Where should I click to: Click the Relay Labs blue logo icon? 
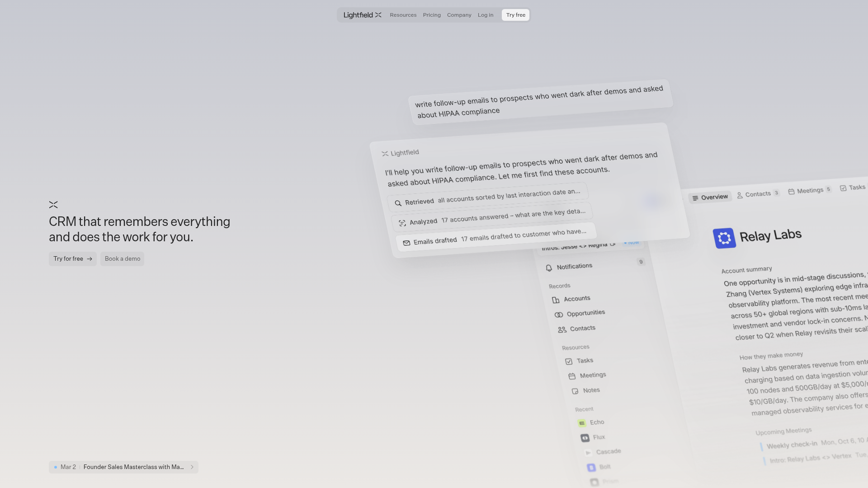pos(724,238)
